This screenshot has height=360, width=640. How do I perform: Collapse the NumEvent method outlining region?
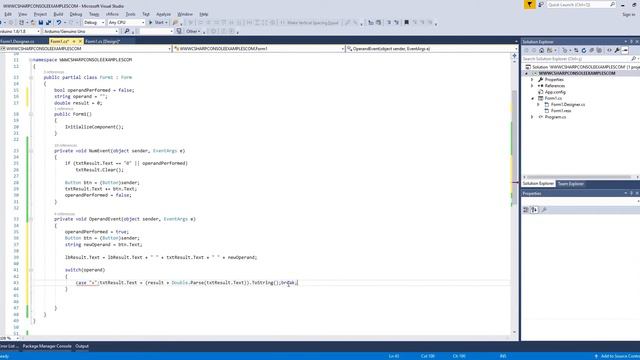[31, 151]
